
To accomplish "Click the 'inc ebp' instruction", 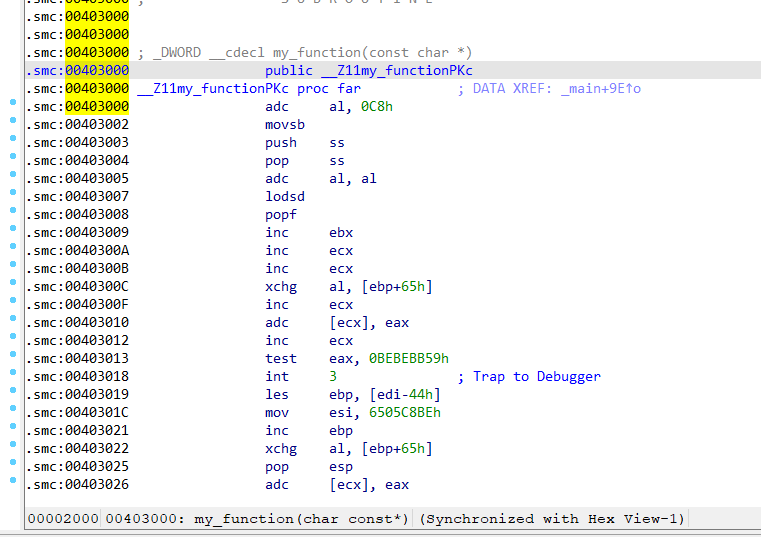I will [x=309, y=430].
